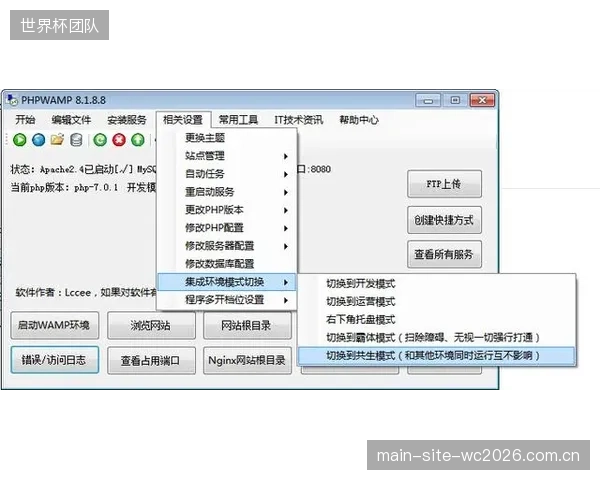The height and width of the screenshot is (480, 600).
Task: Choose 右下角托盘模式
Action: click(x=437, y=320)
